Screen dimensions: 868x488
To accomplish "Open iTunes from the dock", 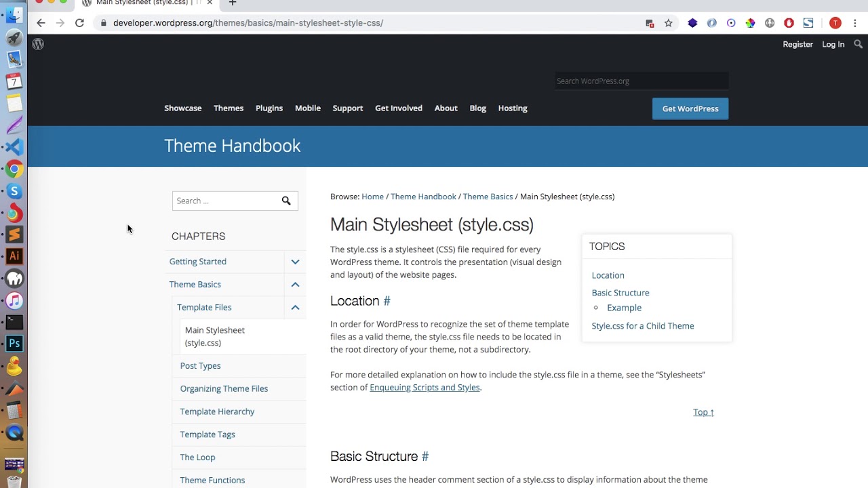I will click(14, 300).
